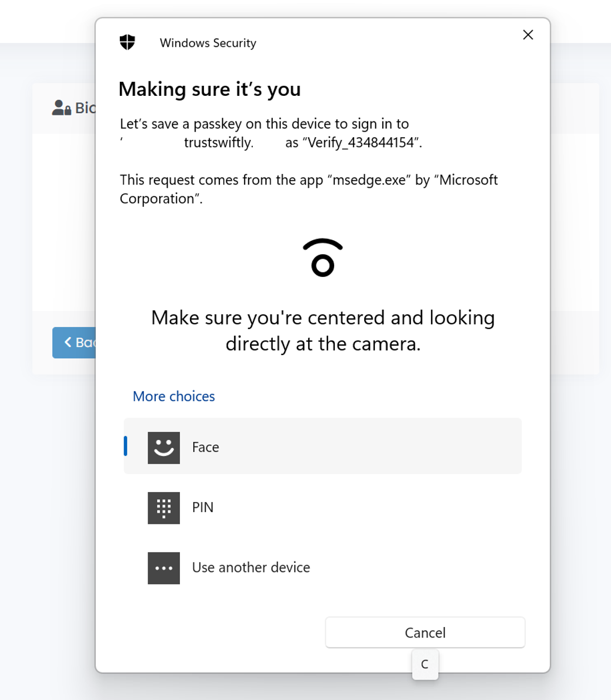
Task: Click the smiley Face sign-in icon
Action: pos(164,448)
